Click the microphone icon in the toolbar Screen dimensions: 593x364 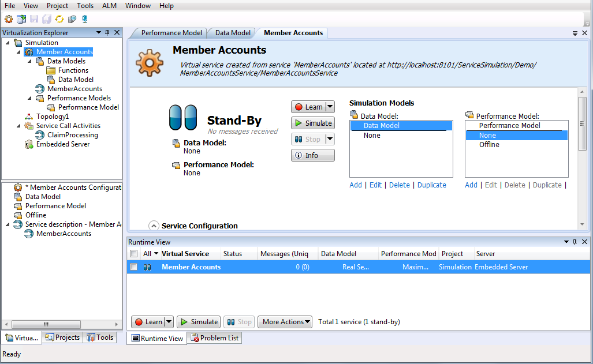[x=84, y=19]
